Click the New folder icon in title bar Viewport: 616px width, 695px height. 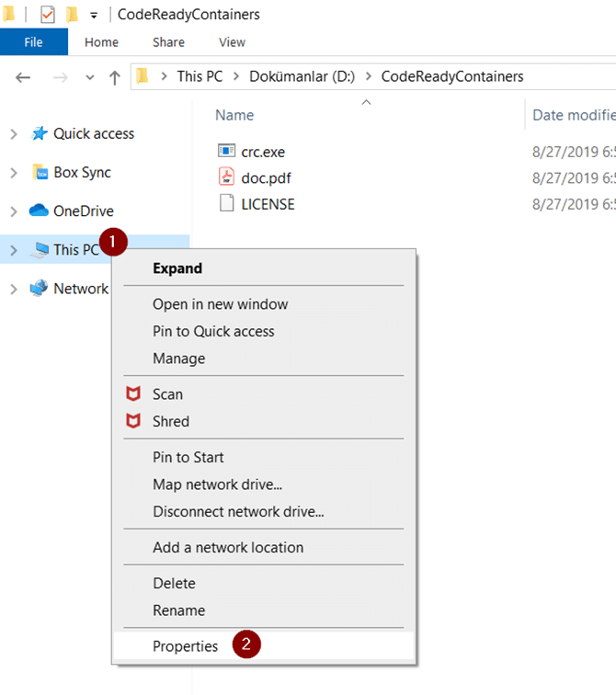(73, 14)
